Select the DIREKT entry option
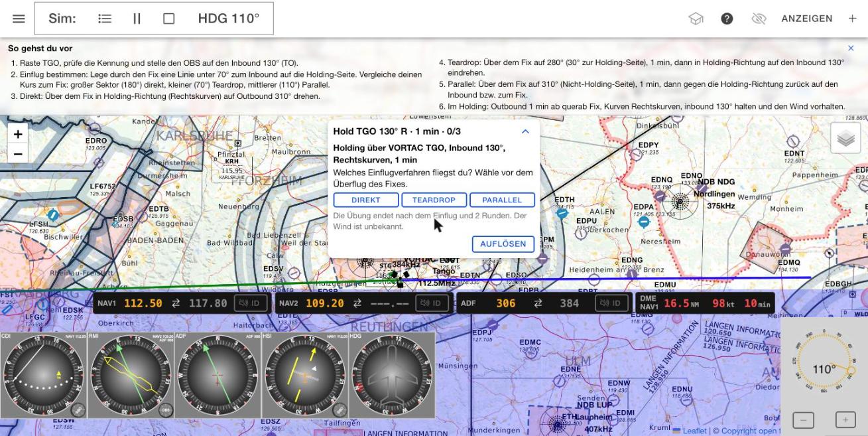The height and width of the screenshot is (436, 868). (x=366, y=200)
